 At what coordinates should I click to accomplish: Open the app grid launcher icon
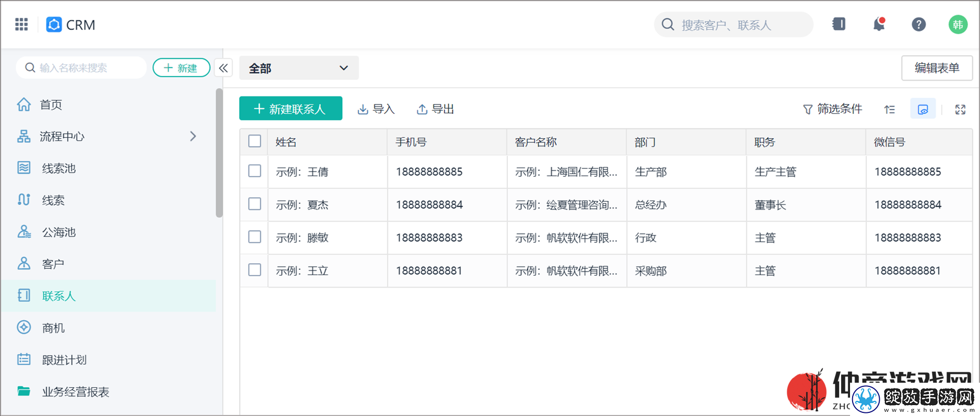21,24
